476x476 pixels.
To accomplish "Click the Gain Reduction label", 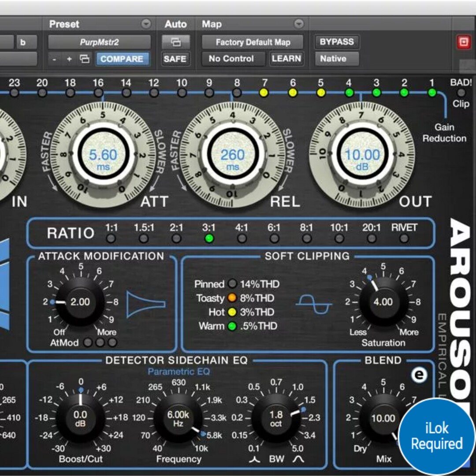I will (444, 133).
